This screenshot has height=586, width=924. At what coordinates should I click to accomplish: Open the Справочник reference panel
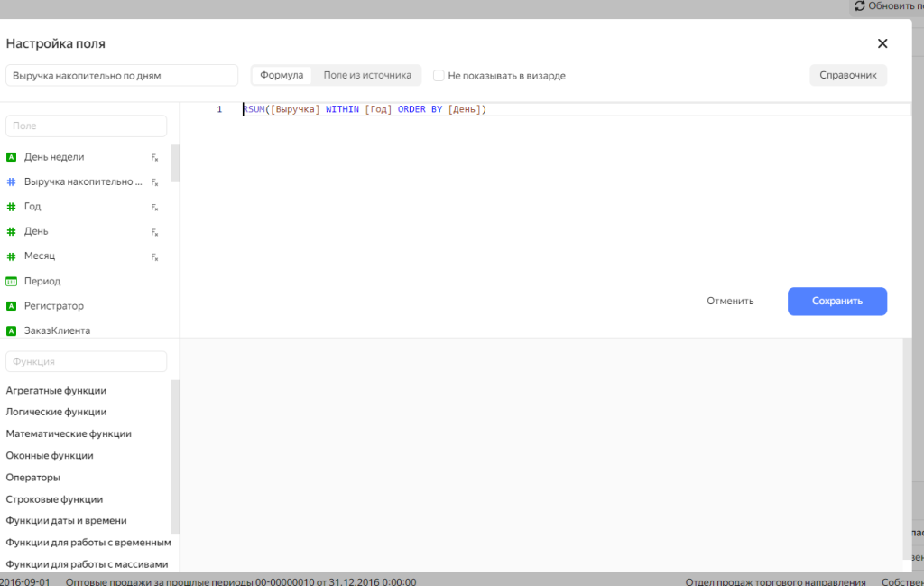pyautogui.click(x=848, y=75)
